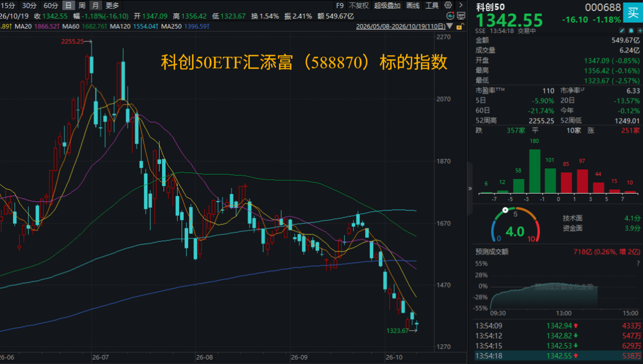Image resolution: width=643 pixels, height=364 pixels.
Task: Select the 月 monthly K-line tab
Action: click(x=95, y=6)
